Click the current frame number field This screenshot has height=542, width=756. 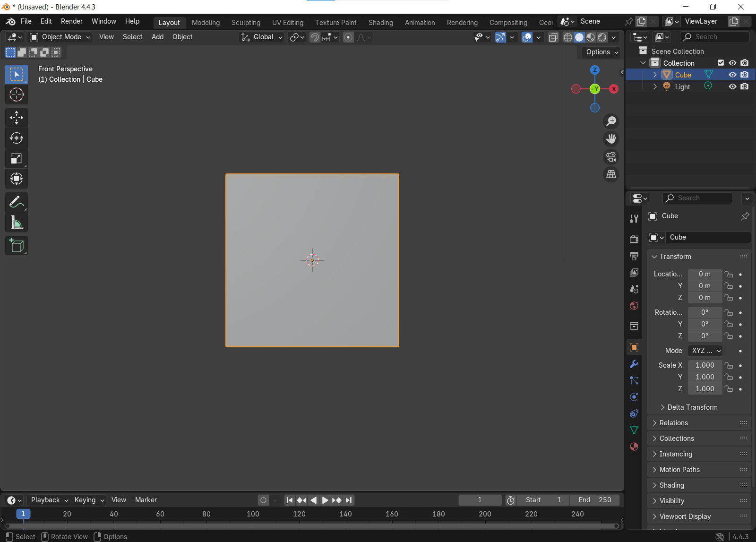480,500
